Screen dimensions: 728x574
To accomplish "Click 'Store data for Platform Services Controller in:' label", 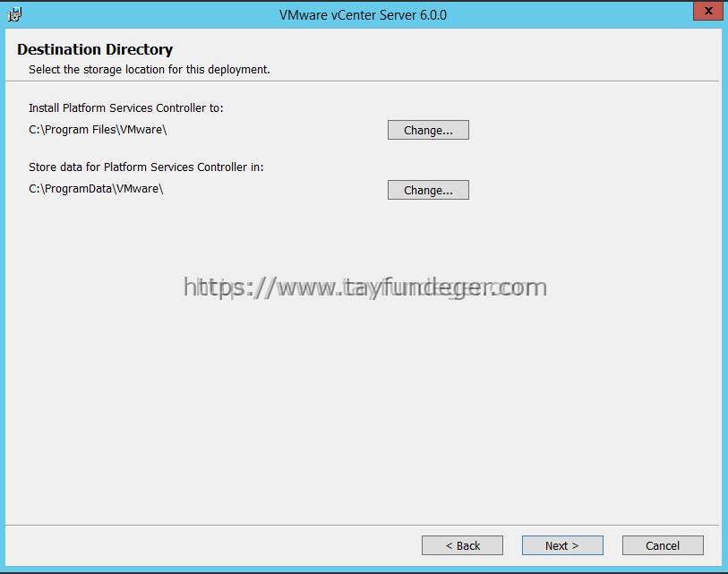I will point(146,167).
